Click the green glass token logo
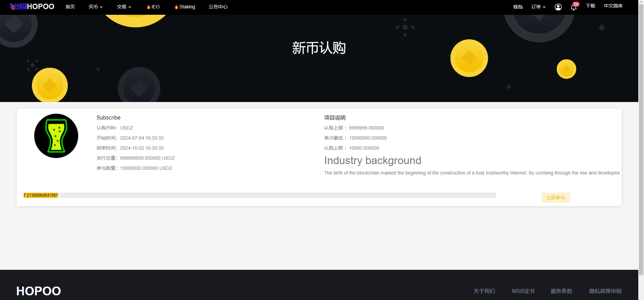The width and height of the screenshot is (644, 300). (56, 136)
